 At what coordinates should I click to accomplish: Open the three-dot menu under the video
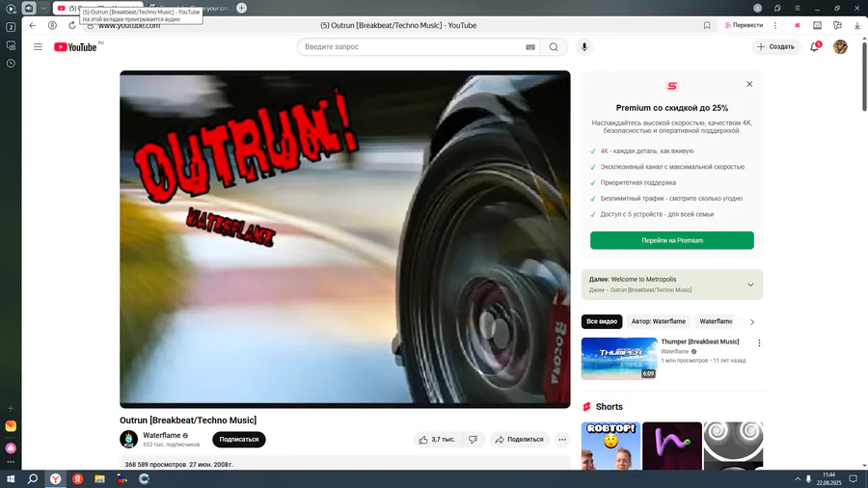click(x=562, y=440)
